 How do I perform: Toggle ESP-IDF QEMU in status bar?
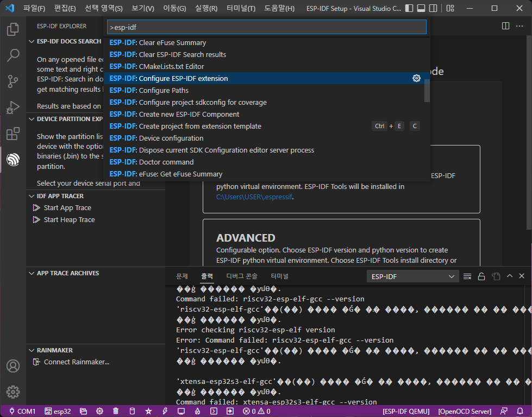[406, 411]
